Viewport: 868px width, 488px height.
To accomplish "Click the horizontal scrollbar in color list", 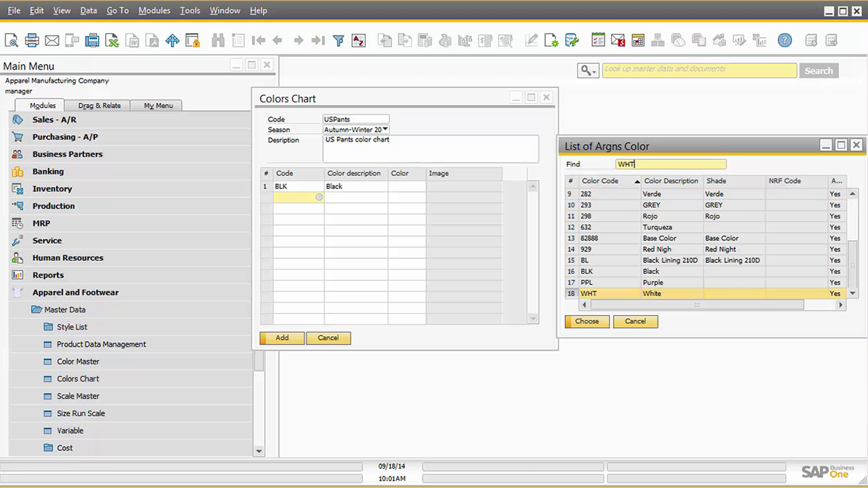I will [696, 306].
